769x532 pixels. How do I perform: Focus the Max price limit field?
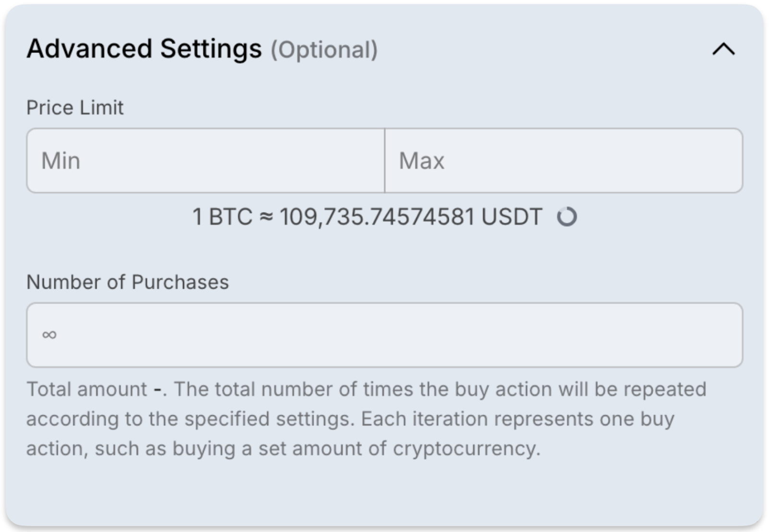pyautogui.click(x=564, y=161)
